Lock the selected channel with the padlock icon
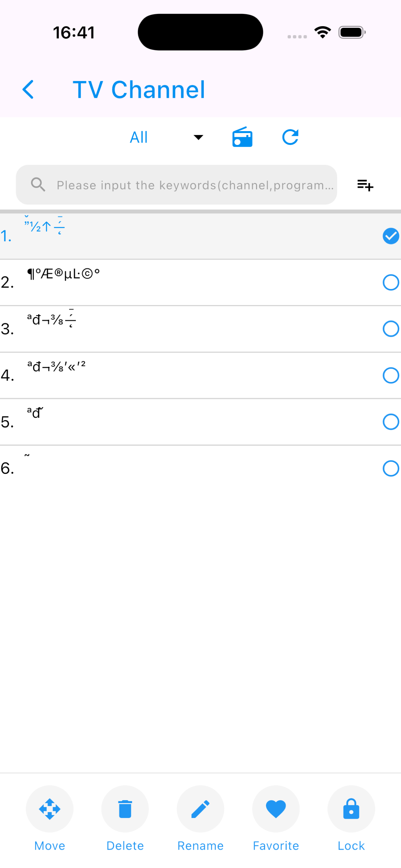This screenshot has width=401, height=868. (x=351, y=809)
